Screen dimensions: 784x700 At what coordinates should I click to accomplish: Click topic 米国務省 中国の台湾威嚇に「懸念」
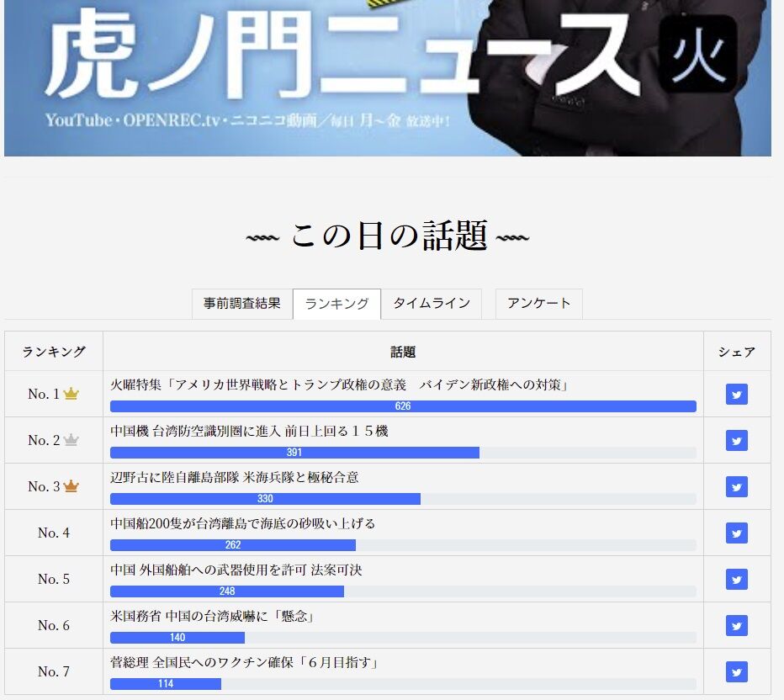click(214, 616)
